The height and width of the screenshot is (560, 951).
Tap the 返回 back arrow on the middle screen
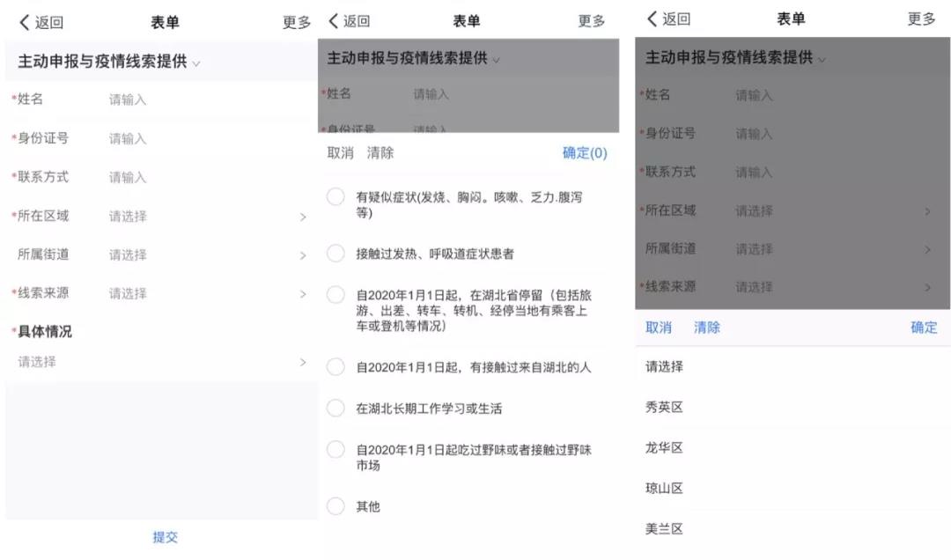[x=349, y=21]
